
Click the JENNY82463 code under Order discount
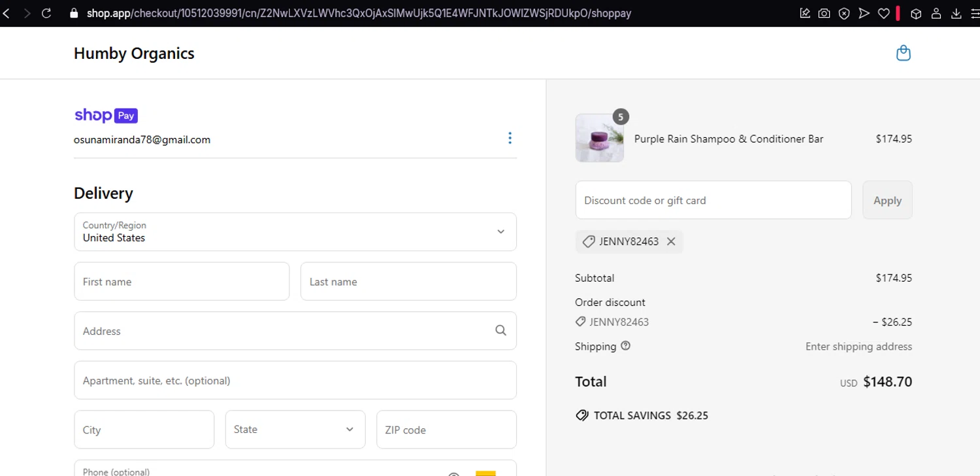point(619,322)
